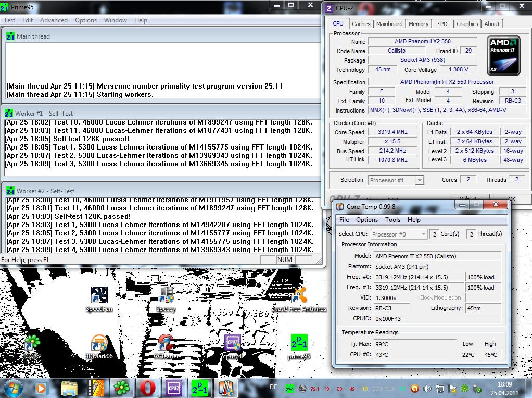Image resolution: width=532 pixels, height=398 pixels.
Task: Switch to CPU-Z via taskbar button
Action: (173, 388)
